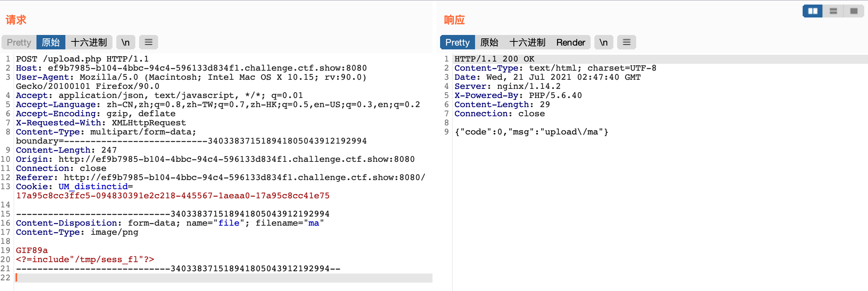Select the response 原始 tab
This screenshot has height=291, width=868.
click(489, 42)
